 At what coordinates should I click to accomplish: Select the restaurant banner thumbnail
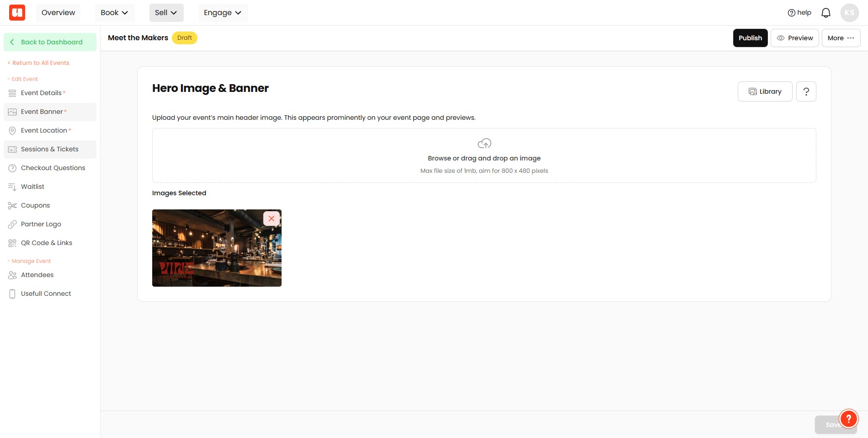[217, 248]
